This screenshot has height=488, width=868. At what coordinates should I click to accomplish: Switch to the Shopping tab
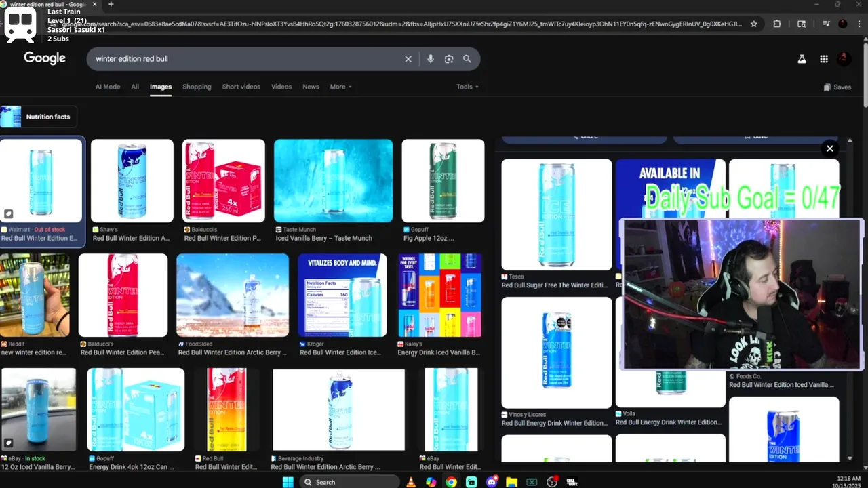point(197,87)
